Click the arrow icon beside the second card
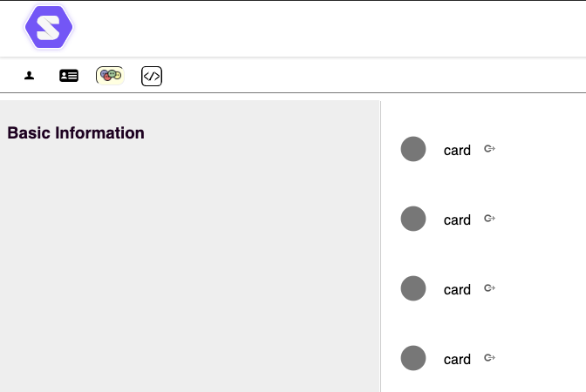The image size is (586, 392). 489,219
